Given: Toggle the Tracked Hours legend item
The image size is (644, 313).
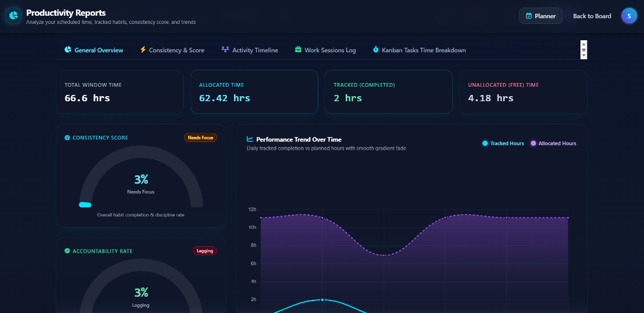Looking at the screenshot, I should (x=503, y=143).
